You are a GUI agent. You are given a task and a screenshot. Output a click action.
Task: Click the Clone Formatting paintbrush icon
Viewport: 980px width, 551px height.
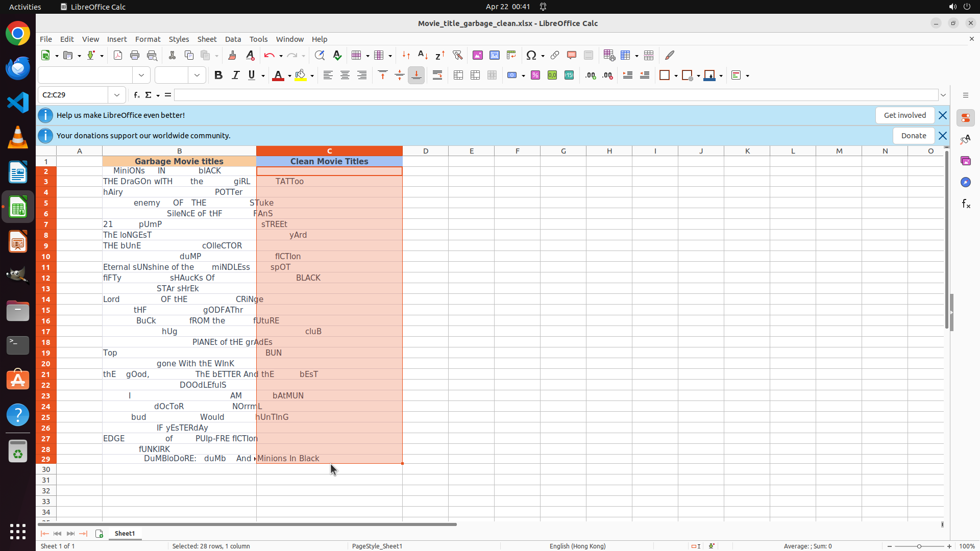(232, 55)
